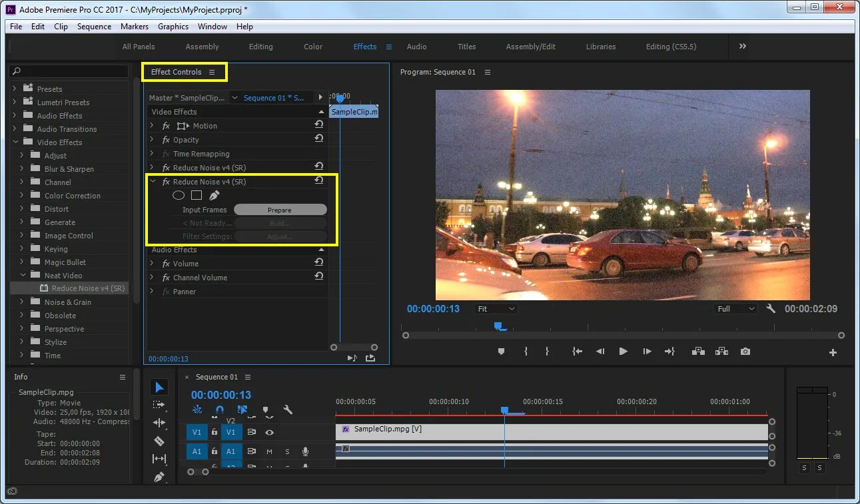Switch to the Color workspace
The height and width of the screenshot is (504, 860).
[x=313, y=47]
